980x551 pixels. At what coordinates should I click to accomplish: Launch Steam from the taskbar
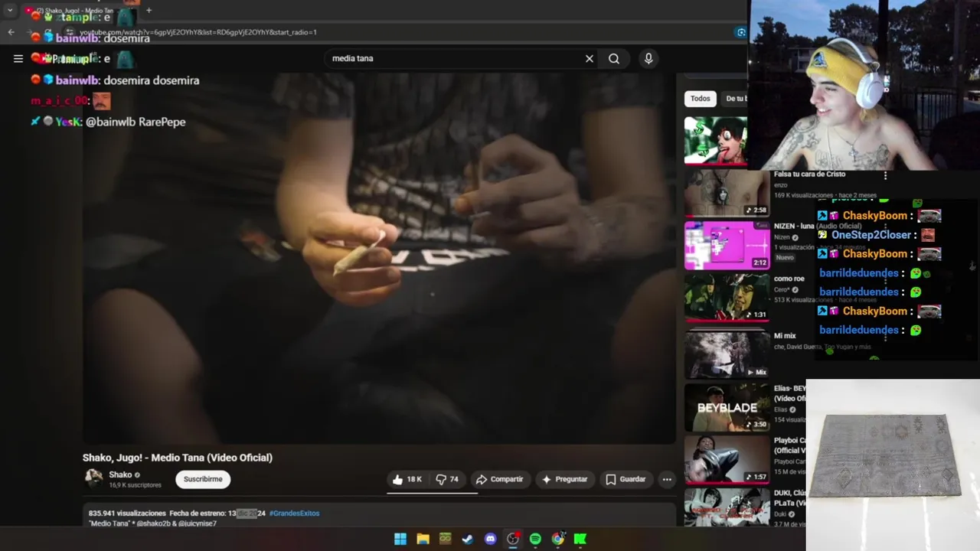468,539
